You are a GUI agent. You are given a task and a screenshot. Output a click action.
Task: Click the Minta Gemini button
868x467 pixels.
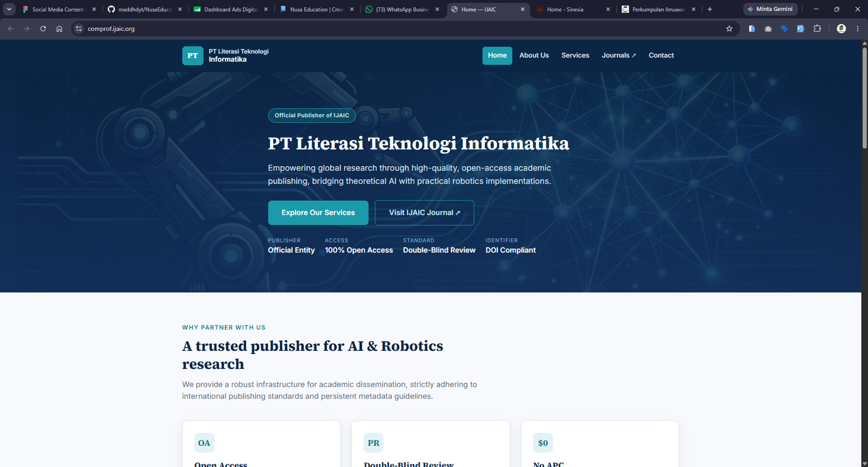pyautogui.click(x=770, y=9)
